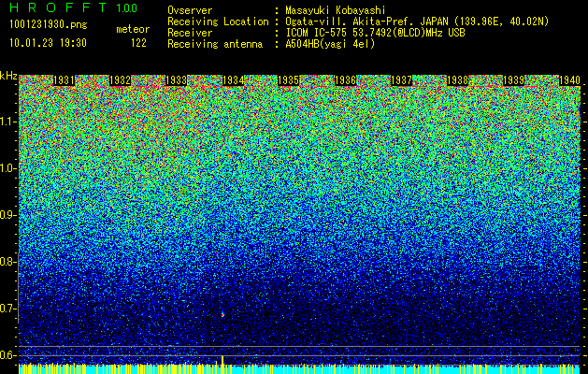This screenshot has width=588, height=374.
Task: Click the 1.0 frequency axis label
Action: tap(7, 169)
